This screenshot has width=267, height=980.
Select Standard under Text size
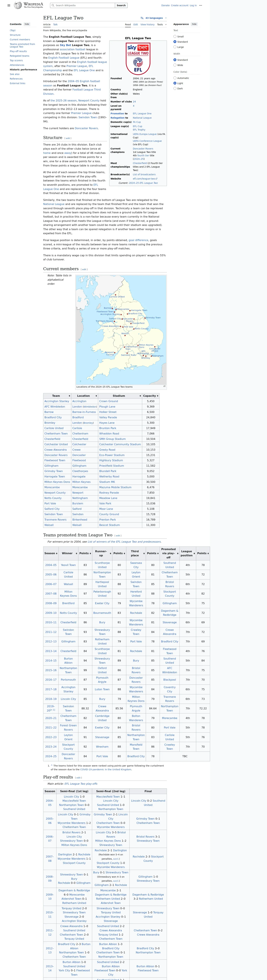point(175,42)
